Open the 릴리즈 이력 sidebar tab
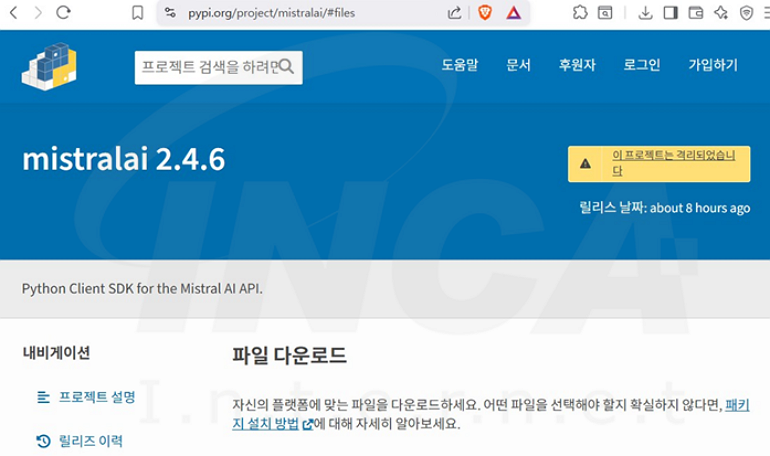Image resolution: width=770 pixels, height=456 pixels. coord(80,441)
